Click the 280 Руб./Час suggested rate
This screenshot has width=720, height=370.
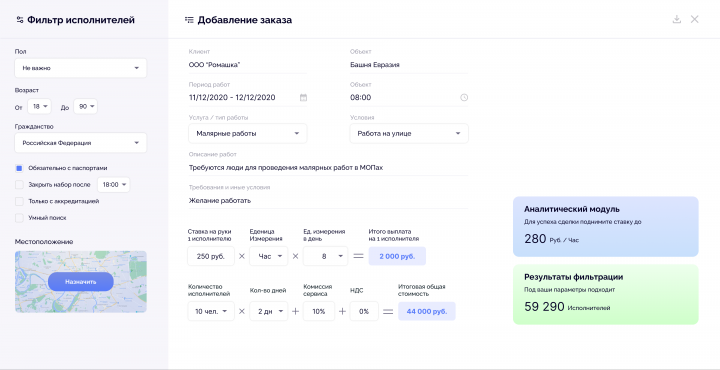[x=551, y=239]
